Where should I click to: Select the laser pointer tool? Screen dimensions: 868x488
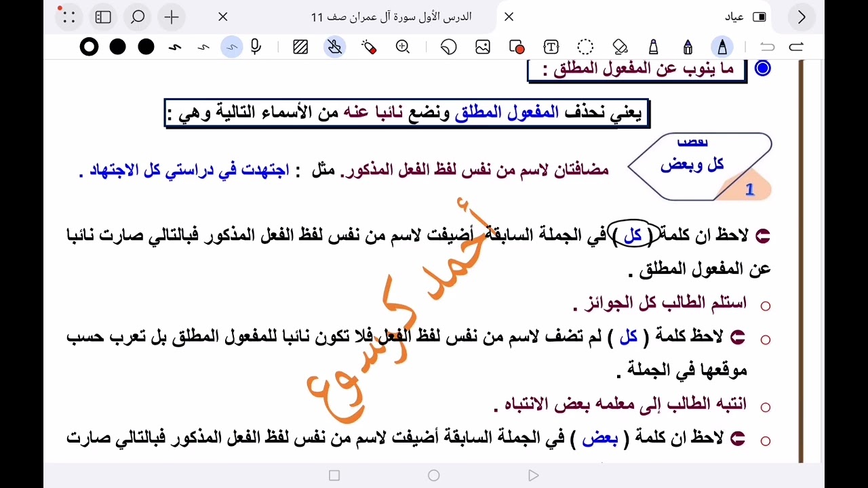pyautogui.click(x=369, y=47)
